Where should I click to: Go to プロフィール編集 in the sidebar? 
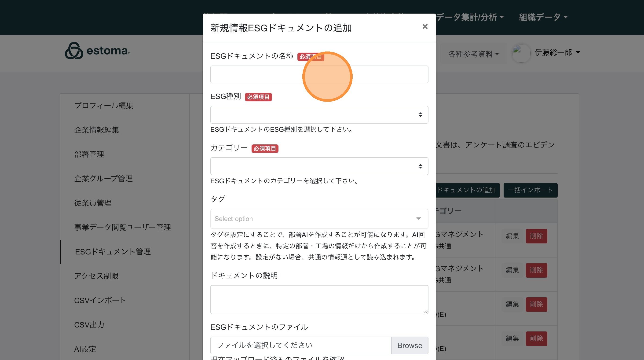pyautogui.click(x=103, y=106)
